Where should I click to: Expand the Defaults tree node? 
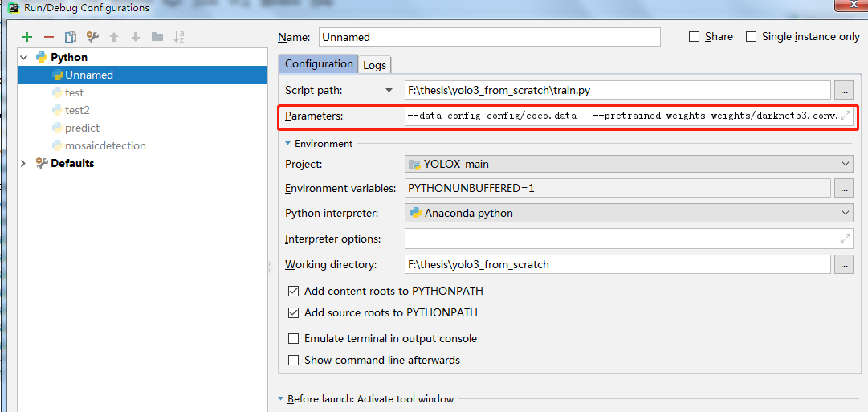pyautogui.click(x=24, y=163)
